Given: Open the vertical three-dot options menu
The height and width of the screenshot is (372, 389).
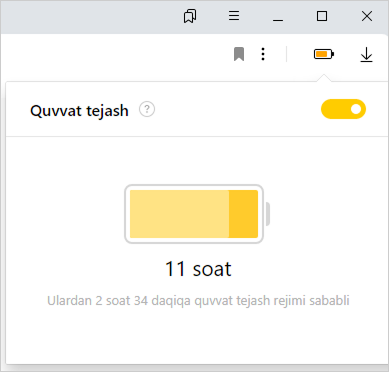Looking at the screenshot, I should coord(263,54).
